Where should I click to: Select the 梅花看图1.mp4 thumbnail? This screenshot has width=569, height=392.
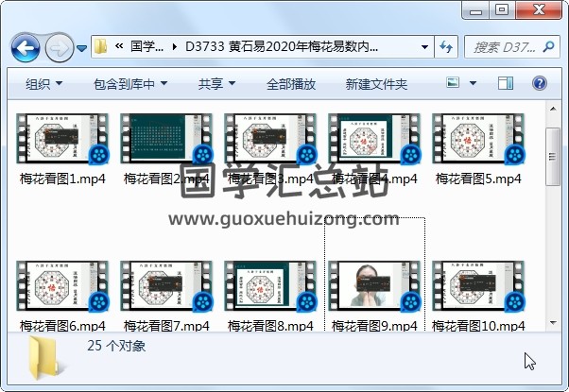point(62,138)
